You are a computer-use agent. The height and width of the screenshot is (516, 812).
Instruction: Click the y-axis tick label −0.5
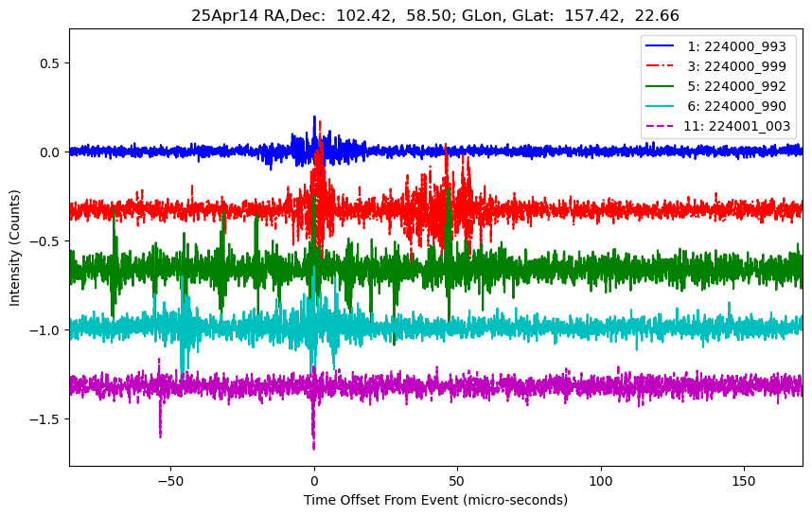45,241
